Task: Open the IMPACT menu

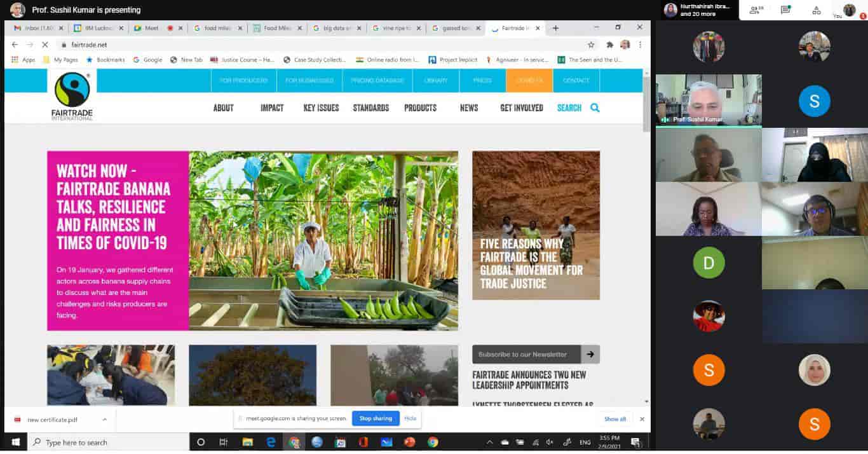Action: (272, 108)
